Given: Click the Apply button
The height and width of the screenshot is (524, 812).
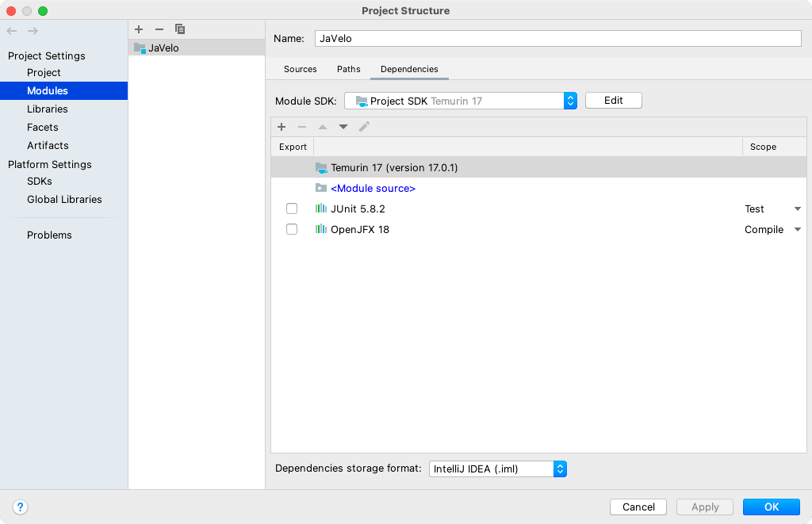Looking at the screenshot, I should click(x=705, y=507).
